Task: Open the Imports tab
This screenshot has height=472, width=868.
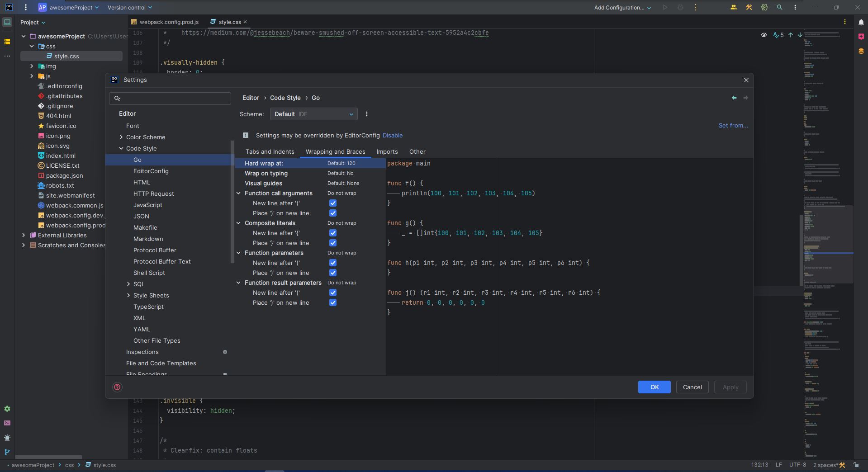Action: point(387,151)
